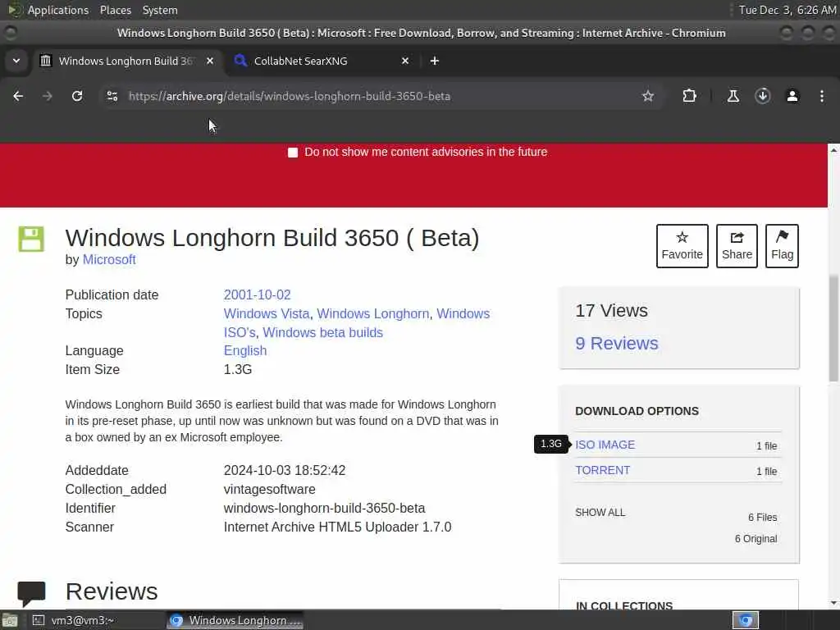Open the Applications menu

[58, 10]
